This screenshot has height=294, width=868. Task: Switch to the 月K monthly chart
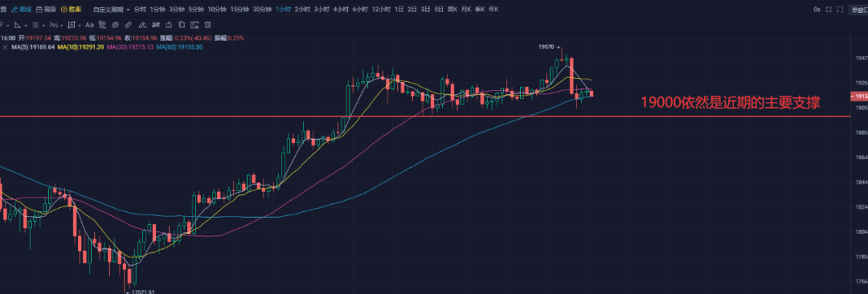click(x=466, y=10)
